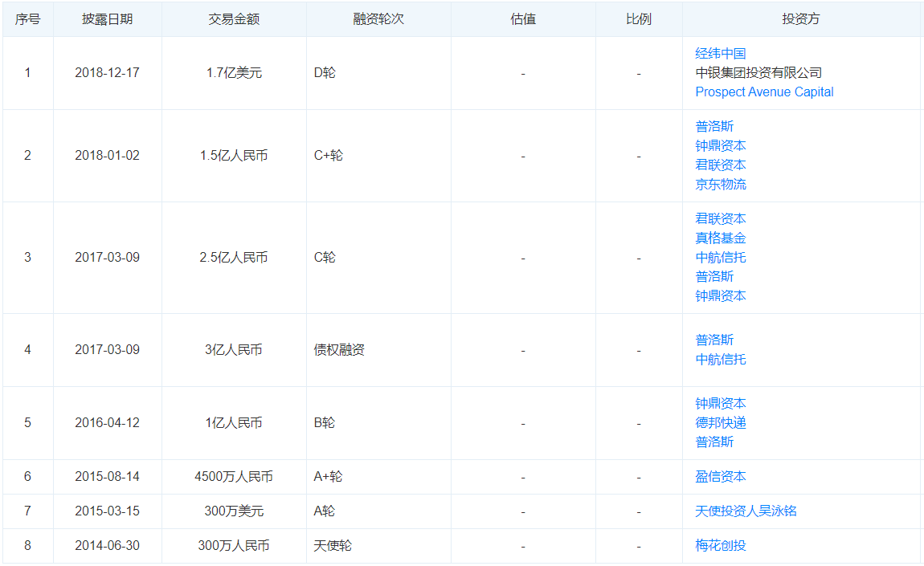Open the 经纬中国 investor link
This screenshot has height=566, width=924.
pos(720,54)
